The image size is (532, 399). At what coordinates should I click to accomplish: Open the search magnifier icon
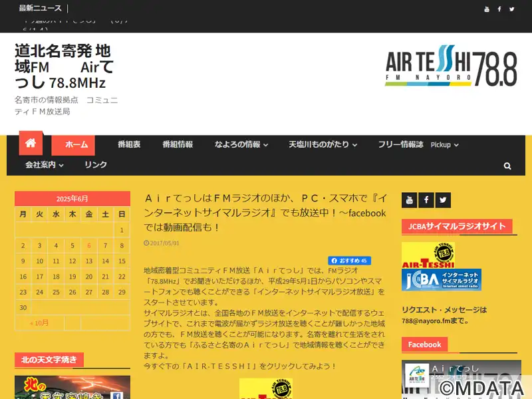coord(507,166)
